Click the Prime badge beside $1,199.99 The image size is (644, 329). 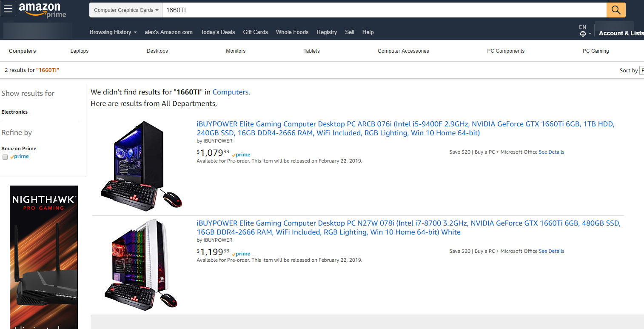point(241,254)
